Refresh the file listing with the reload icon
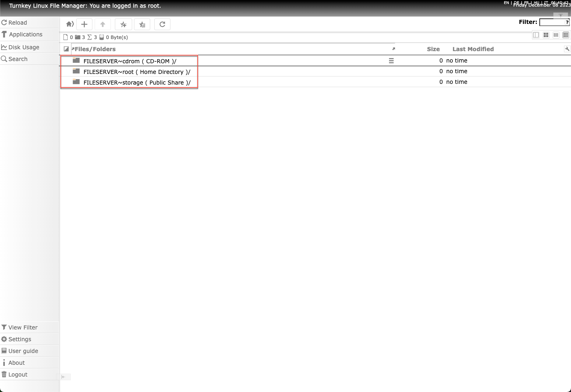The image size is (571, 392). coord(162,24)
